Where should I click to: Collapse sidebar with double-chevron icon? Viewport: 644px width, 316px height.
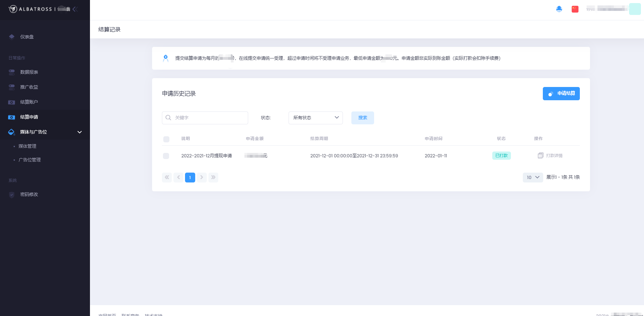click(75, 9)
